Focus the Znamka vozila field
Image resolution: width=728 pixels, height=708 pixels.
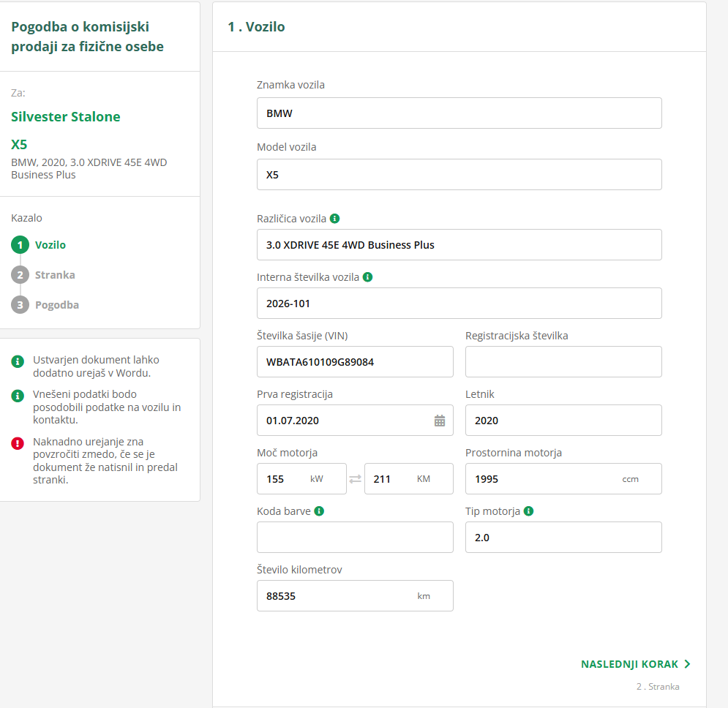click(459, 113)
